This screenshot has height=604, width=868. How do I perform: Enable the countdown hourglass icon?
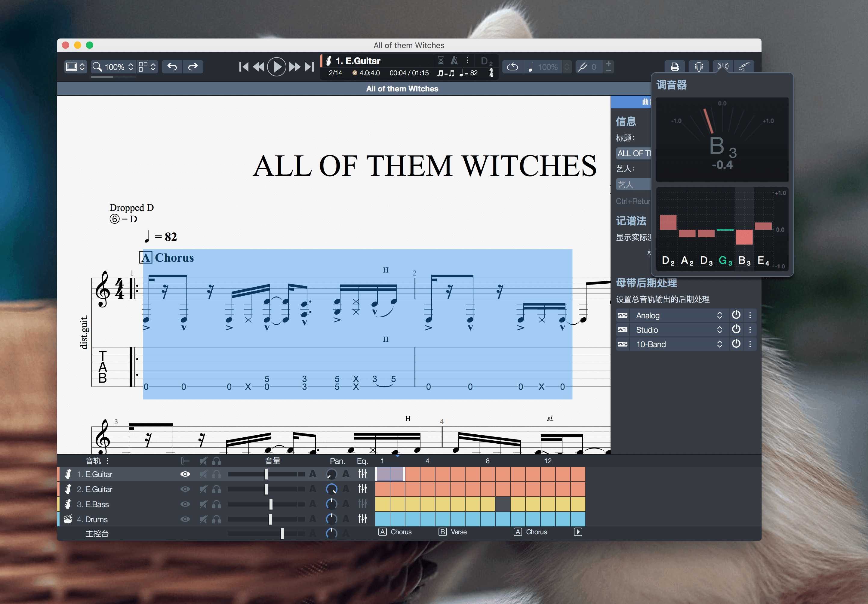tap(441, 60)
